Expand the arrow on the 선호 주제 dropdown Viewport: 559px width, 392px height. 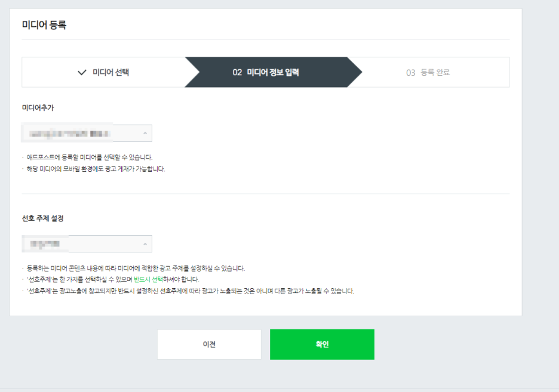click(145, 244)
